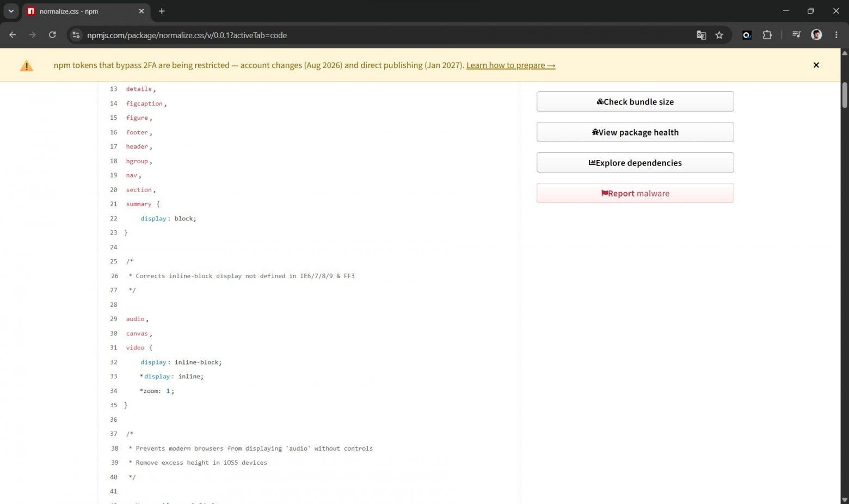This screenshot has width=849, height=504.
Task: Go back to previous page
Action: (x=13, y=35)
